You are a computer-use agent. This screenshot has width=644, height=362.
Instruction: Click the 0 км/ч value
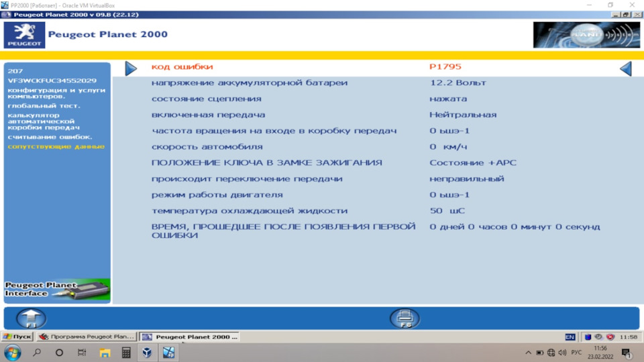click(x=448, y=147)
